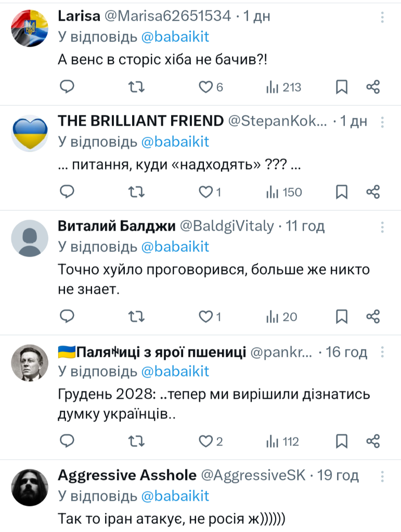View analytics showing 150 views
Image resolution: width=401 pixels, height=532 pixels.
tap(284, 192)
